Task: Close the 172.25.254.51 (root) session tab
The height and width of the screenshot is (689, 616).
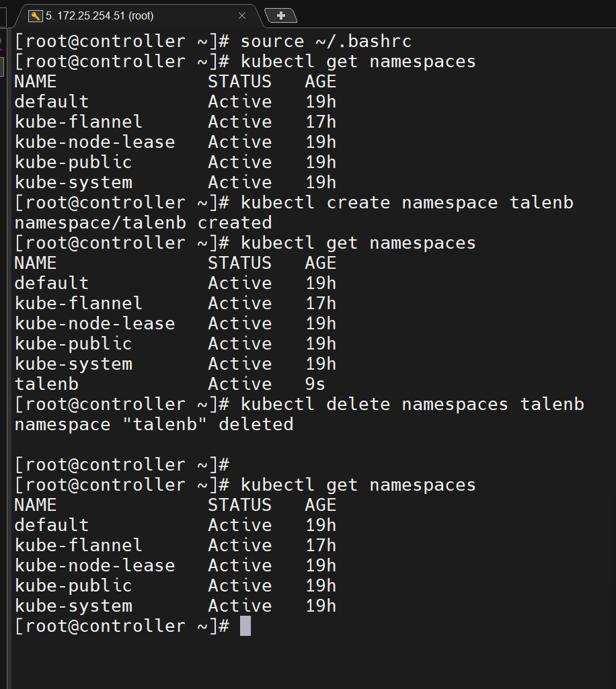Action: 242,16
